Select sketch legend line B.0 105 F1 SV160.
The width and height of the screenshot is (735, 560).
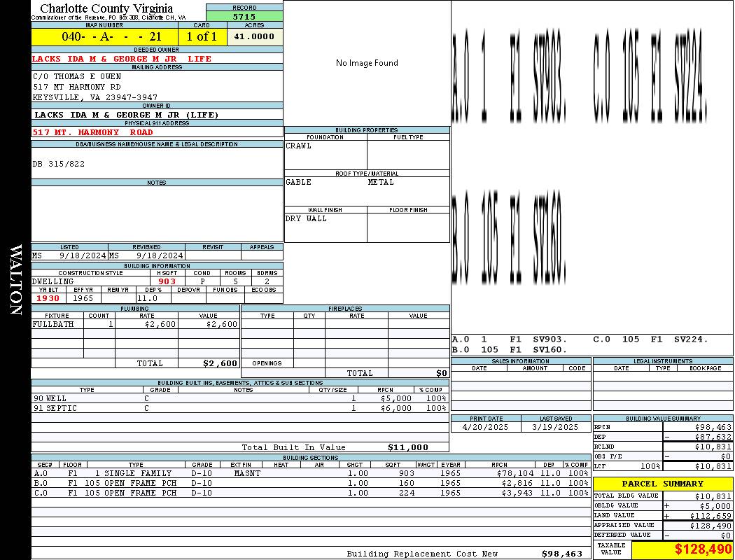(510, 349)
